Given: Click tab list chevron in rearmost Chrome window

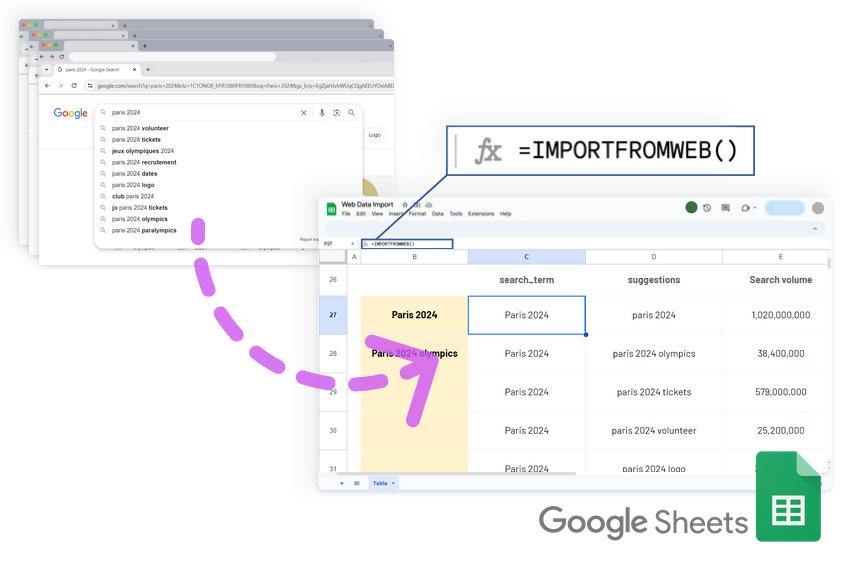Looking at the screenshot, I should 371,26.
